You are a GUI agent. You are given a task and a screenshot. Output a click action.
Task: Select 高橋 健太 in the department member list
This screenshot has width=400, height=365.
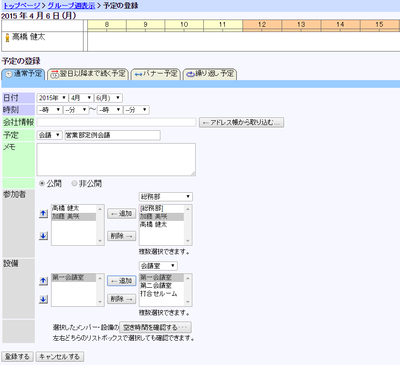(161, 225)
